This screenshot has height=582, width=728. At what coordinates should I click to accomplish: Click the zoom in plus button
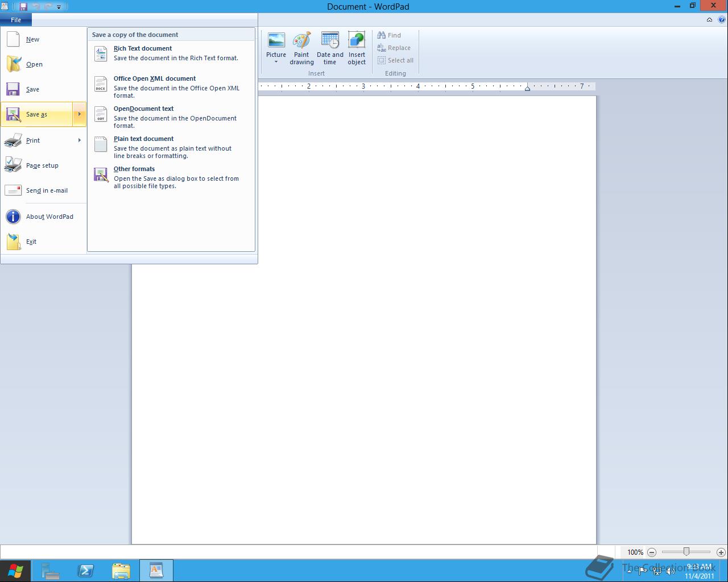point(721,552)
